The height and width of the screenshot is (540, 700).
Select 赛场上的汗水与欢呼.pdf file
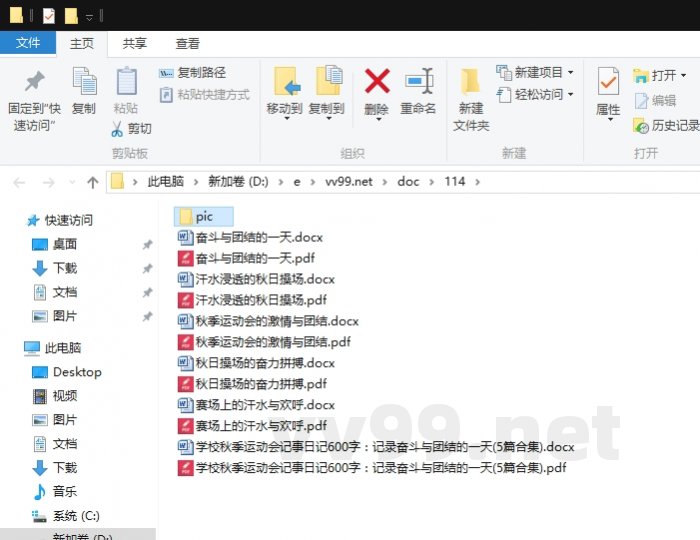pos(252,426)
